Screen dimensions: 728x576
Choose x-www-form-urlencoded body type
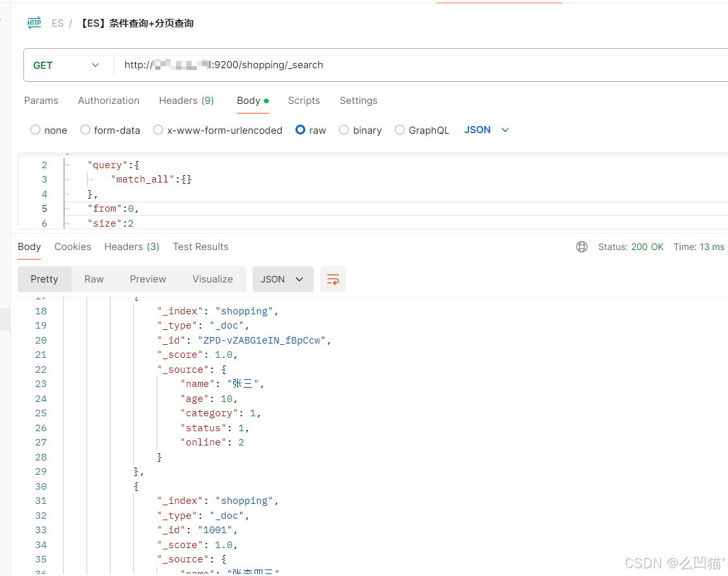[158, 130]
